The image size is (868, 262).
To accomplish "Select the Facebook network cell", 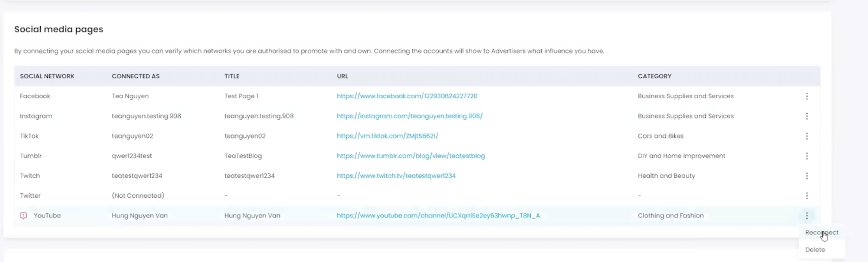I will pos(35,96).
